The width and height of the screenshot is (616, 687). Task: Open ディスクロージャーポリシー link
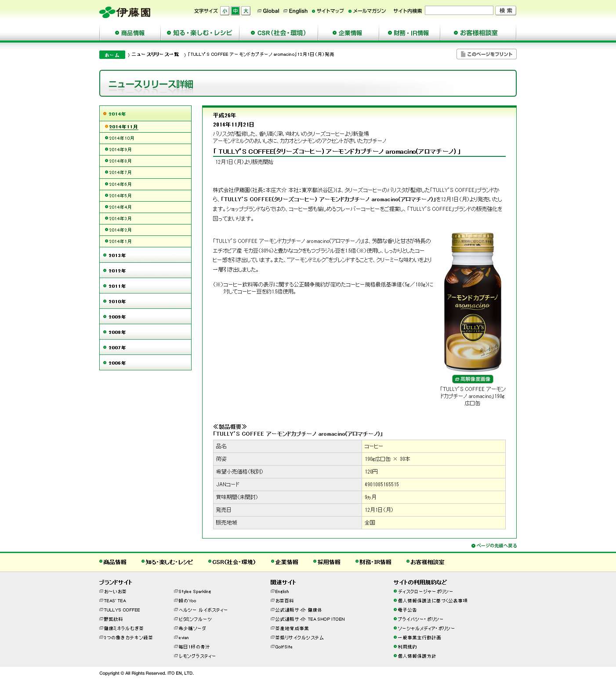click(x=423, y=591)
